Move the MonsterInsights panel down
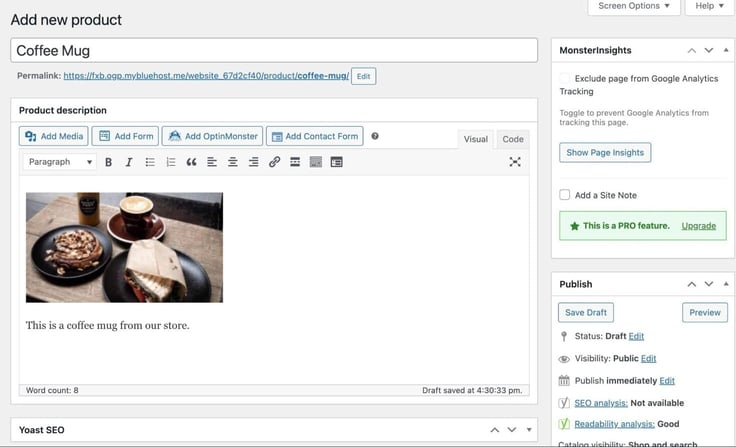Viewport: 736px width, 447px height. (709, 50)
